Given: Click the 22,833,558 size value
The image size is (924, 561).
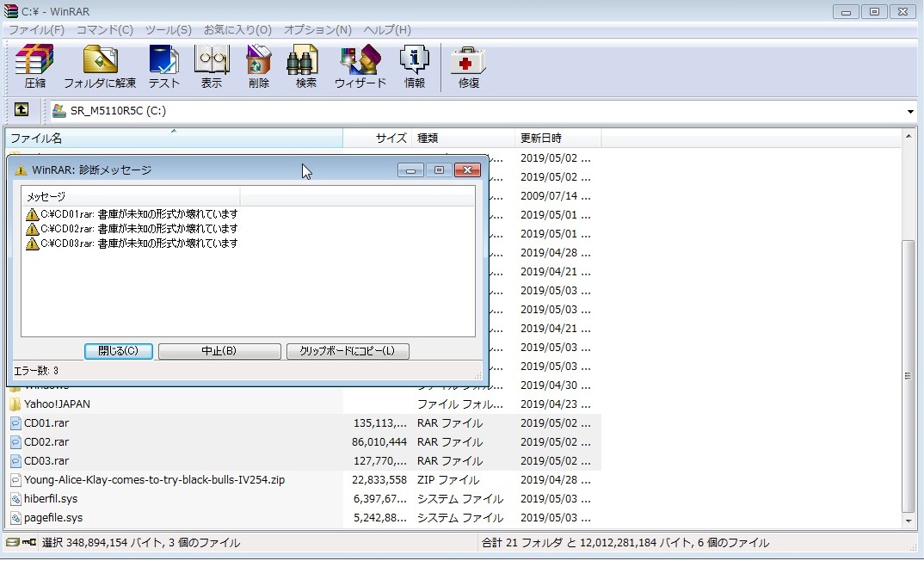Looking at the screenshot, I should pos(379,479).
